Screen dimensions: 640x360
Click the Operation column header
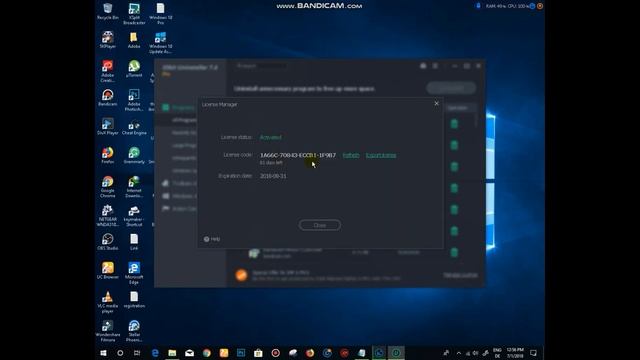[x=458, y=108]
